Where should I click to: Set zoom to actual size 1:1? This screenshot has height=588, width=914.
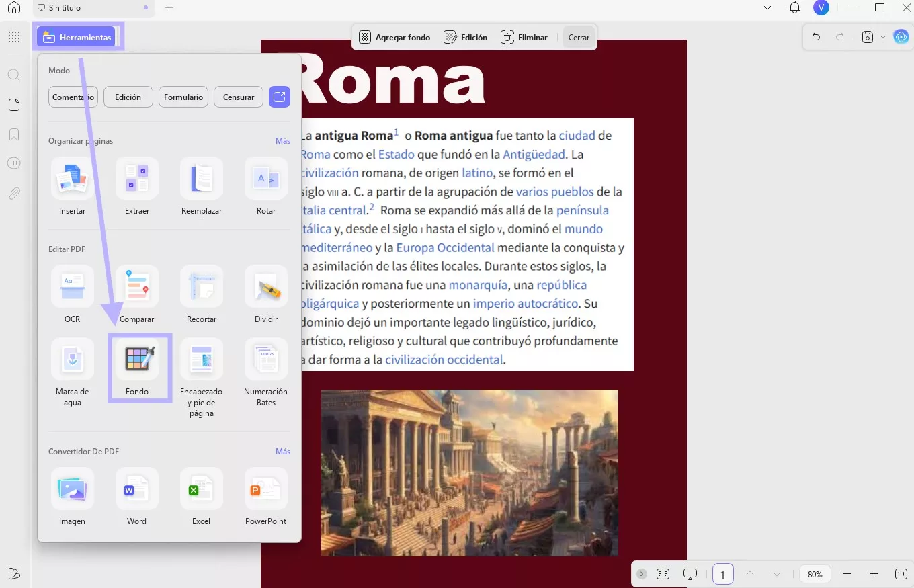tap(901, 574)
